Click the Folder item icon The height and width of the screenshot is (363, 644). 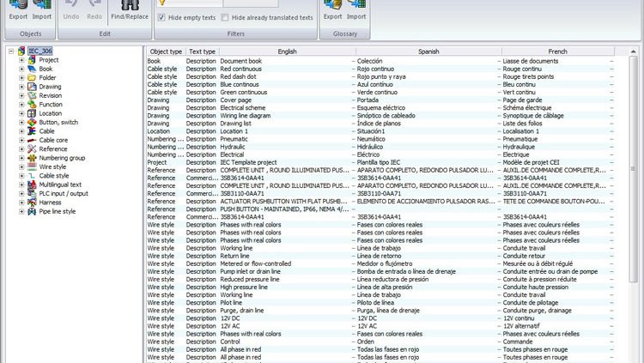(x=32, y=77)
